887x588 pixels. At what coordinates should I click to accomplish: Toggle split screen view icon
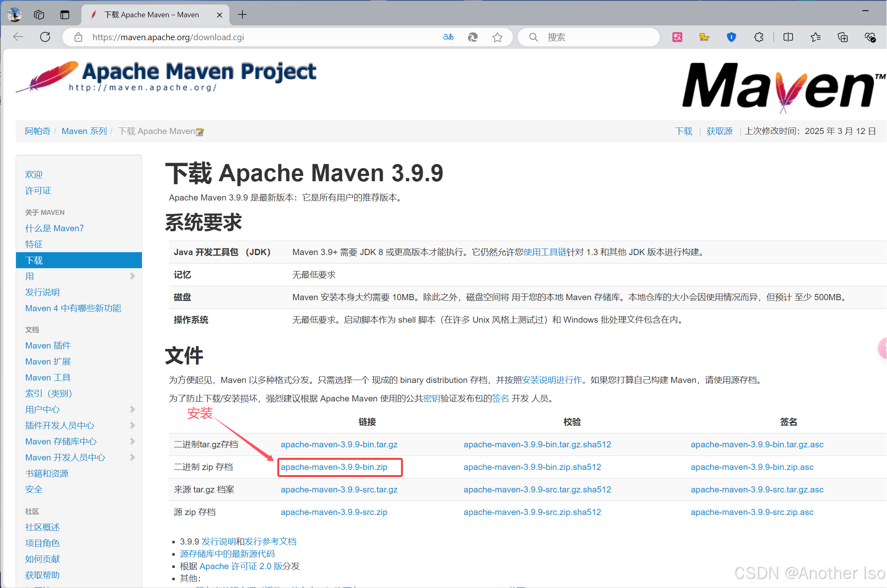788,37
